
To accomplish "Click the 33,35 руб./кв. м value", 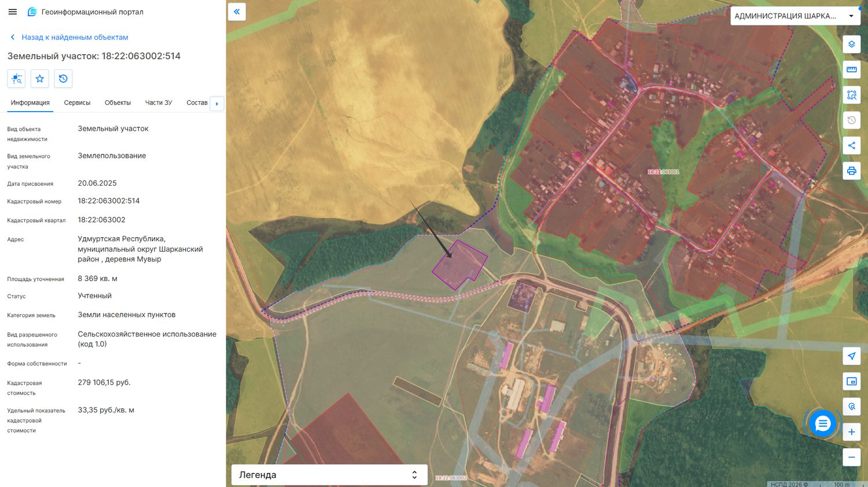I will [106, 410].
